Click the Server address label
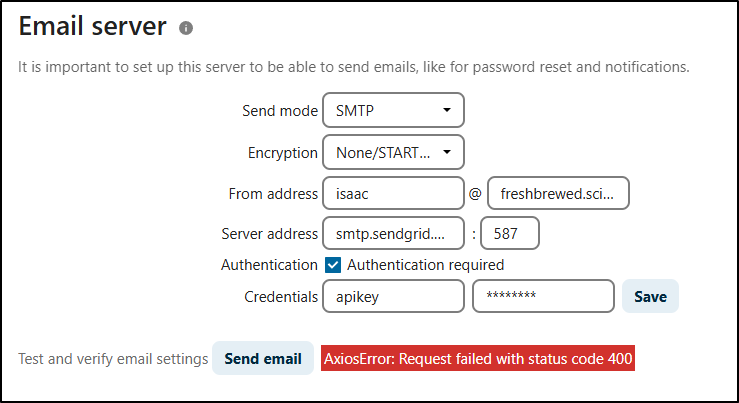739x403 pixels. pyautogui.click(x=269, y=234)
